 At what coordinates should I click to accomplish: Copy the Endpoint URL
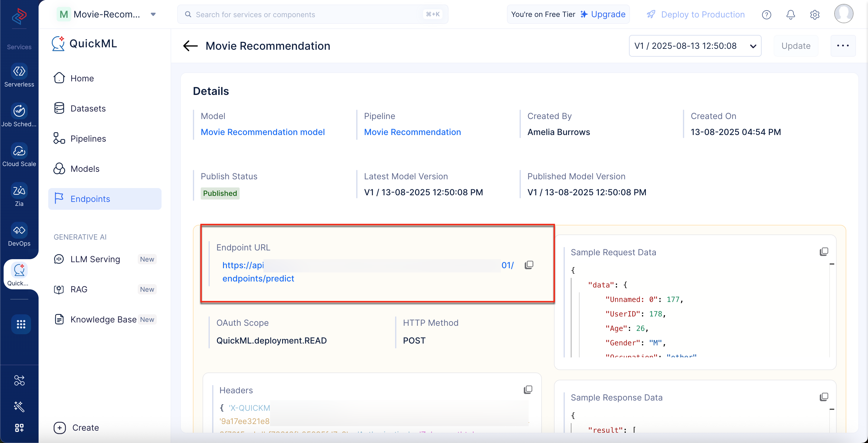tap(529, 265)
